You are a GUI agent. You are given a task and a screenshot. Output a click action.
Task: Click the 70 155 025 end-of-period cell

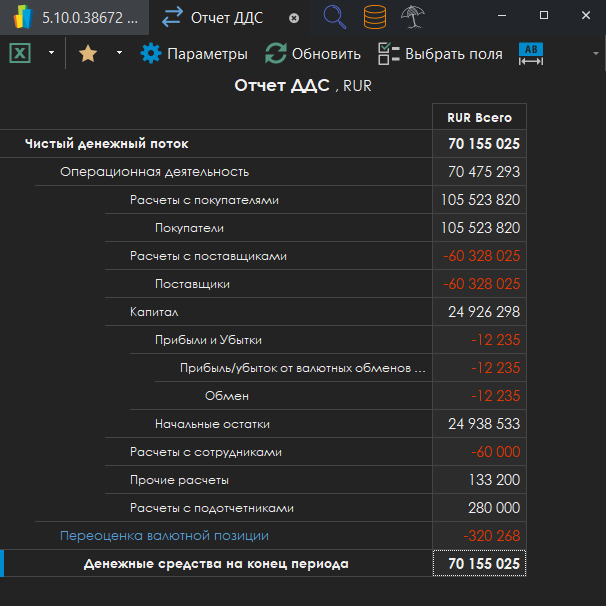pos(480,564)
